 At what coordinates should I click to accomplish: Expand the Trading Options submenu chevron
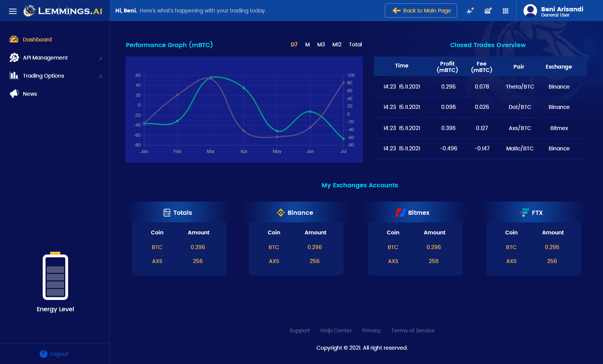coord(101,76)
